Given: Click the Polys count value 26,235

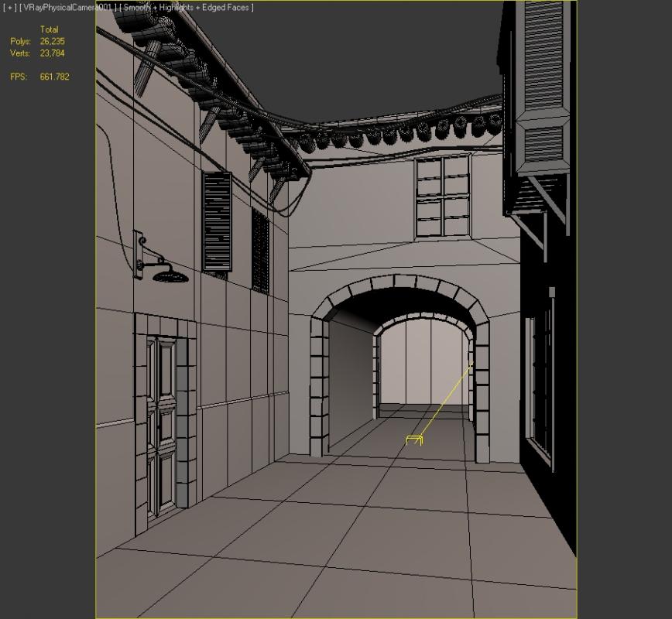Looking at the screenshot, I should tap(53, 41).
